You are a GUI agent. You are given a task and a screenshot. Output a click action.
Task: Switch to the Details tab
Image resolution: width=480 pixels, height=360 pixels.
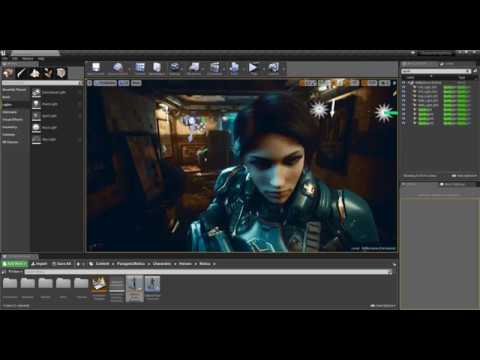pos(412,184)
